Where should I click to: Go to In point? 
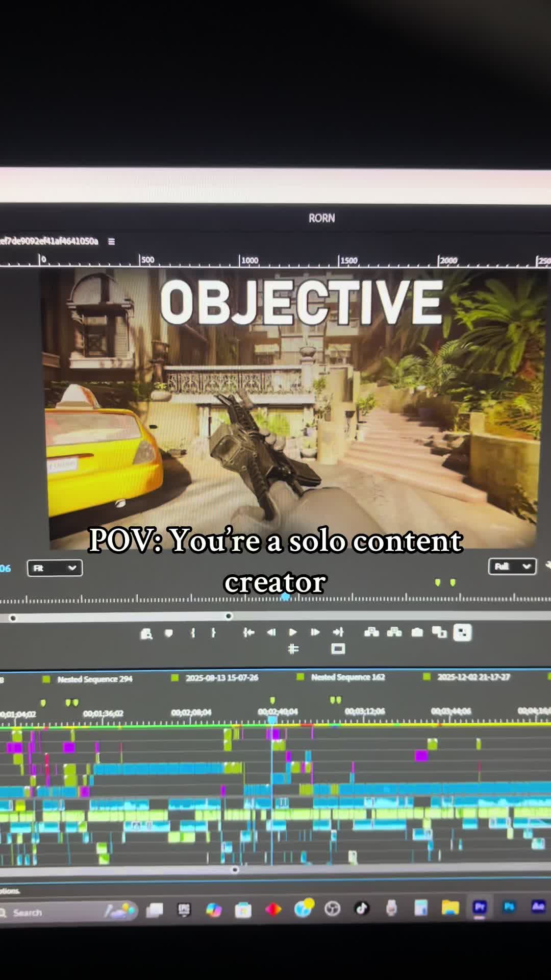(x=248, y=632)
